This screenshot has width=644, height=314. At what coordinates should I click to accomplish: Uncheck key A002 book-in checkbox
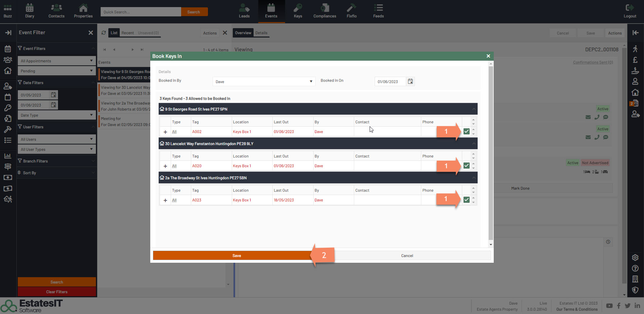[466, 131]
